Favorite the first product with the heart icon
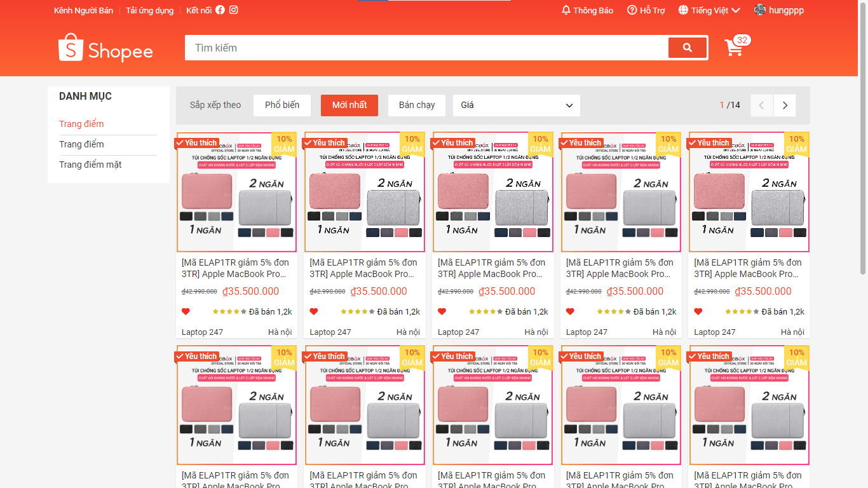Viewport: 868px width, 488px height. pyautogui.click(x=186, y=311)
